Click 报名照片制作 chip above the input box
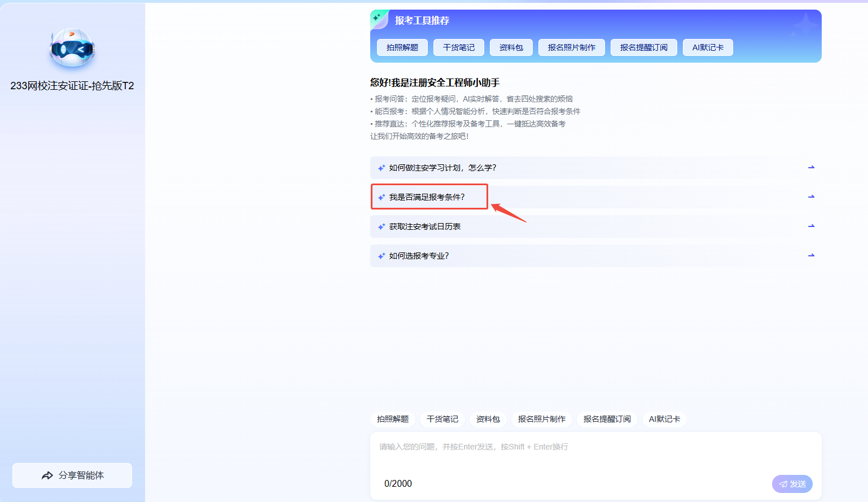 pos(542,419)
